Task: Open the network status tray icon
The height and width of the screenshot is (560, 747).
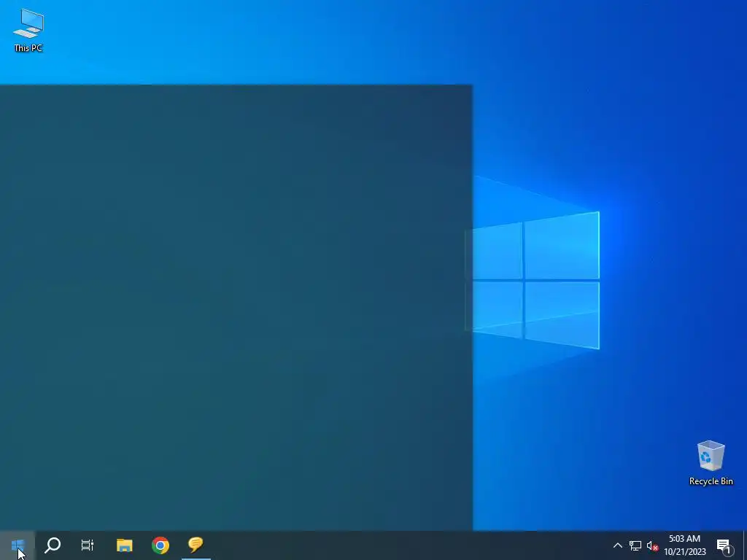Action: pos(635,545)
